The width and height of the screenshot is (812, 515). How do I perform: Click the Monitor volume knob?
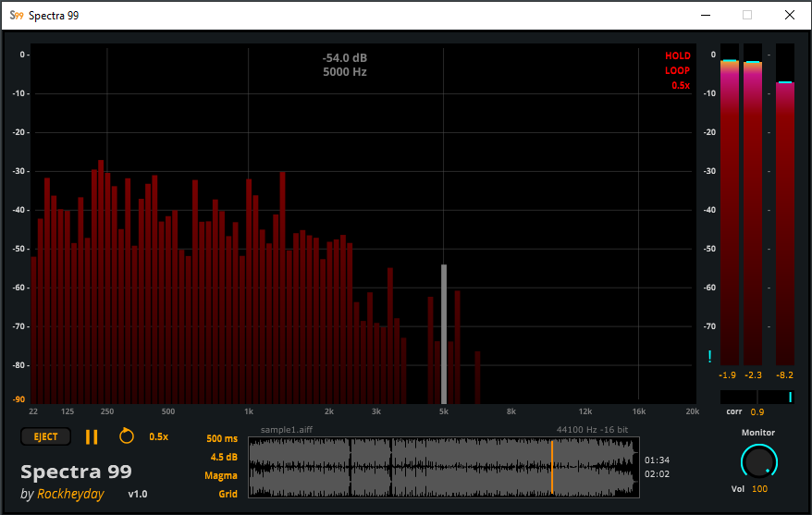click(x=758, y=460)
